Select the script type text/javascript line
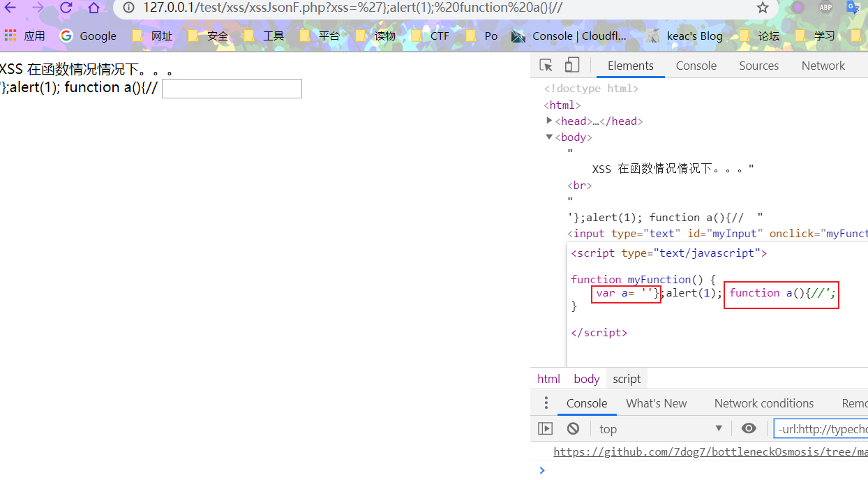 tap(669, 253)
